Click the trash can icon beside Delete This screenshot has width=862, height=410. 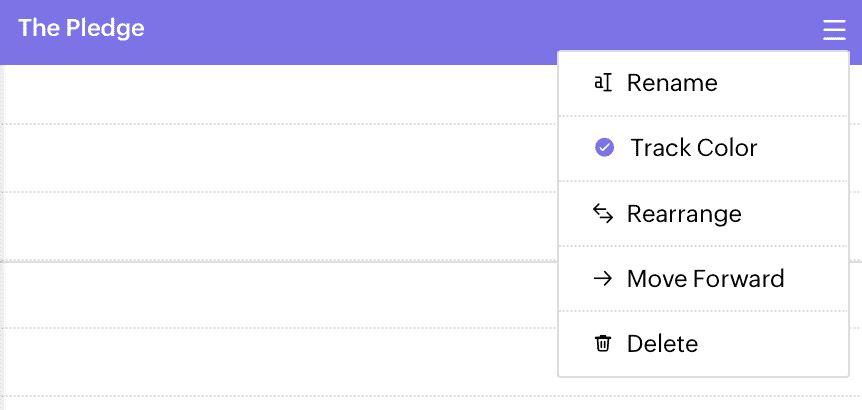603,344
